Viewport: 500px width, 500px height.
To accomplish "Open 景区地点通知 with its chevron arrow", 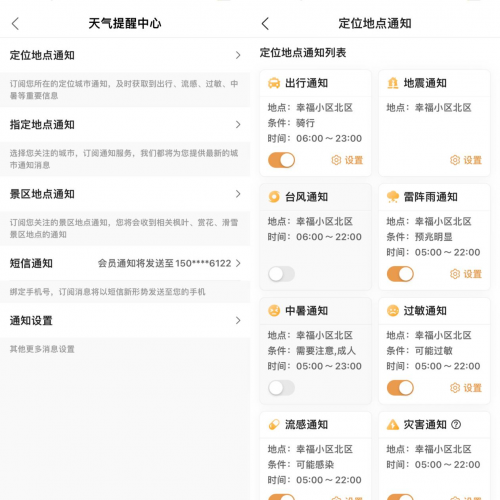I will pyautogui.click(x=238, y=194).
